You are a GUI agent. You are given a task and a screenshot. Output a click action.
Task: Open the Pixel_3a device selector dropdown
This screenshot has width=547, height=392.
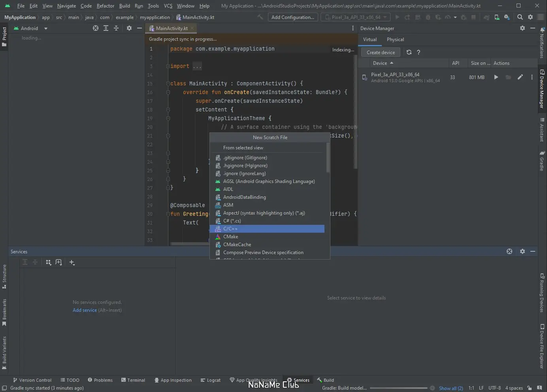coord(356,17)
